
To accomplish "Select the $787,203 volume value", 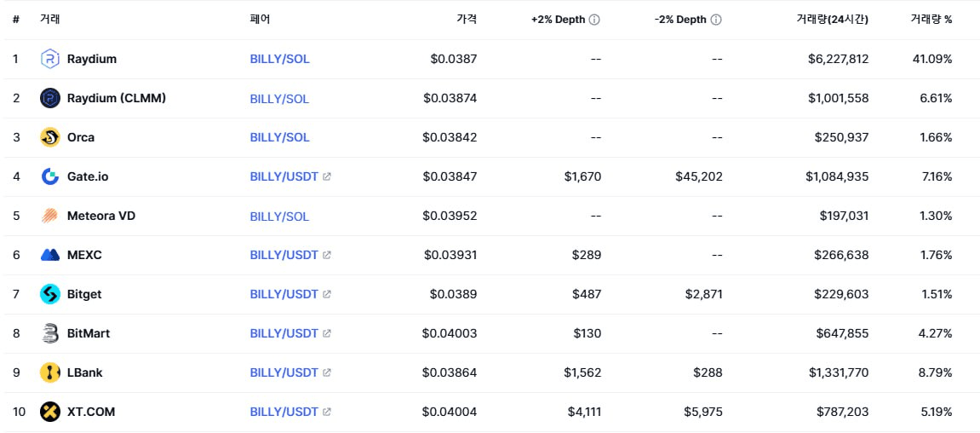I will click(843, 412).
